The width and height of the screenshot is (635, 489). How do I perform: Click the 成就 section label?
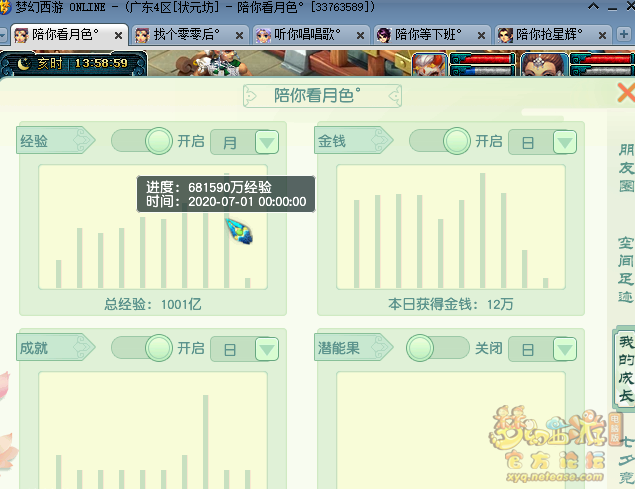[x=56, y=348]
